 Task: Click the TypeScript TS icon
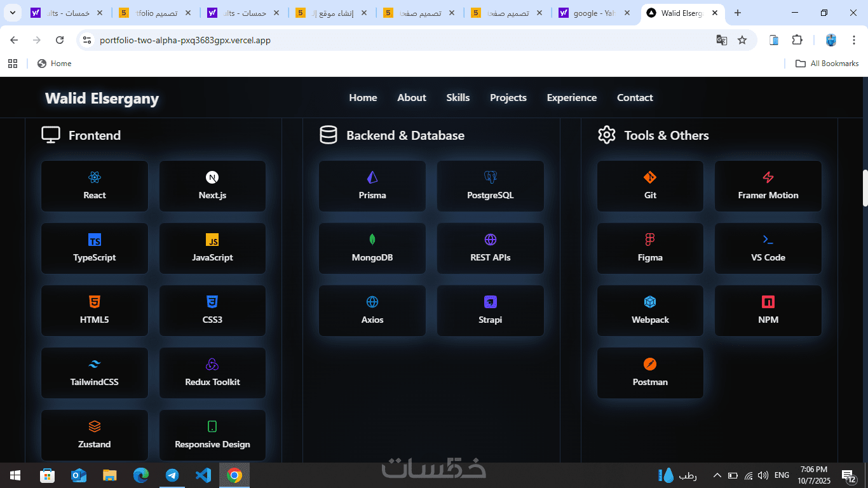click(x=95, y=240)
